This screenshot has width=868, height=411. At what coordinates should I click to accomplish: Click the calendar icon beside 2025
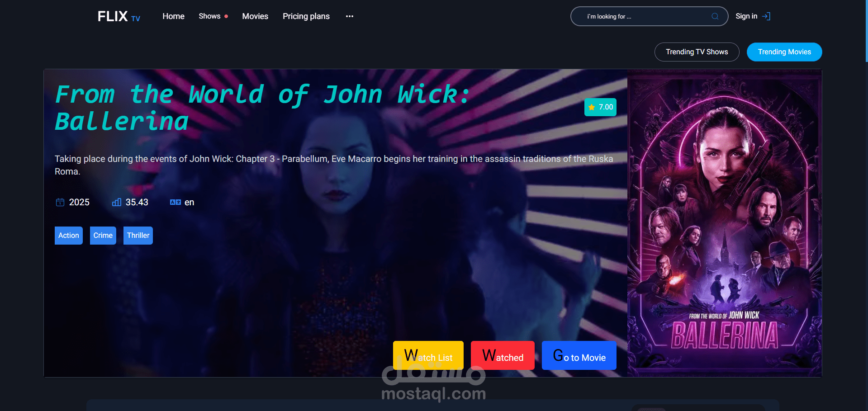pyautogui.click(x=60, y=202)
